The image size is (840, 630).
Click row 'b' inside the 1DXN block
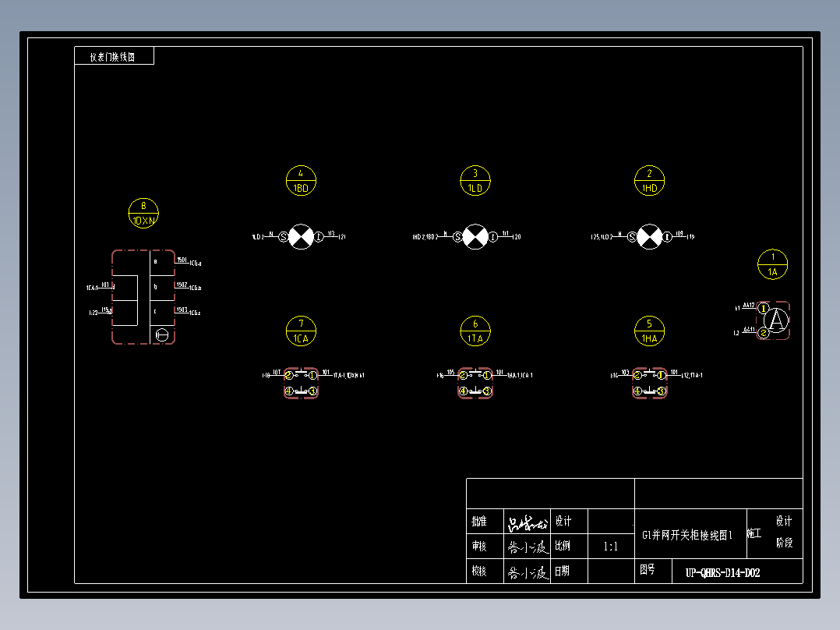[162, 288]
